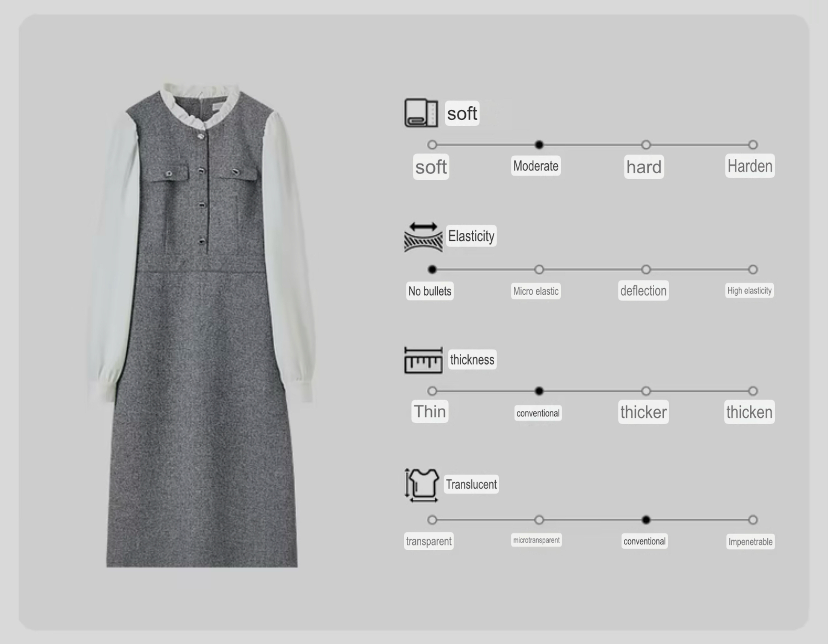Click the fabric roll softness icon
Viewport: 828px width, 644px height.
pos(421,113)
